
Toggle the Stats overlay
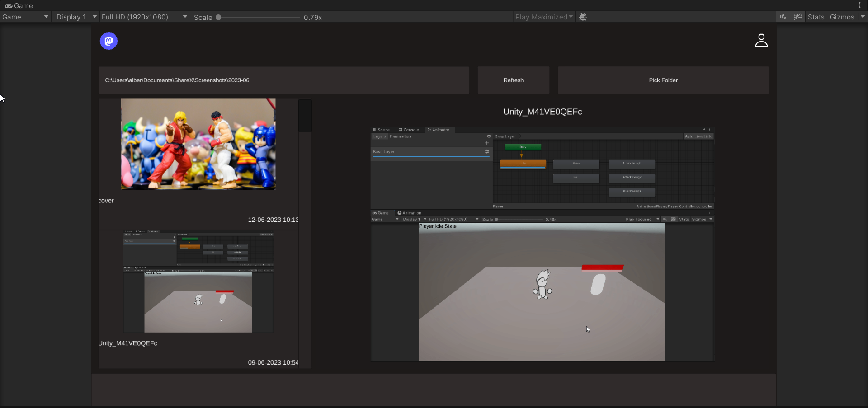816,17
